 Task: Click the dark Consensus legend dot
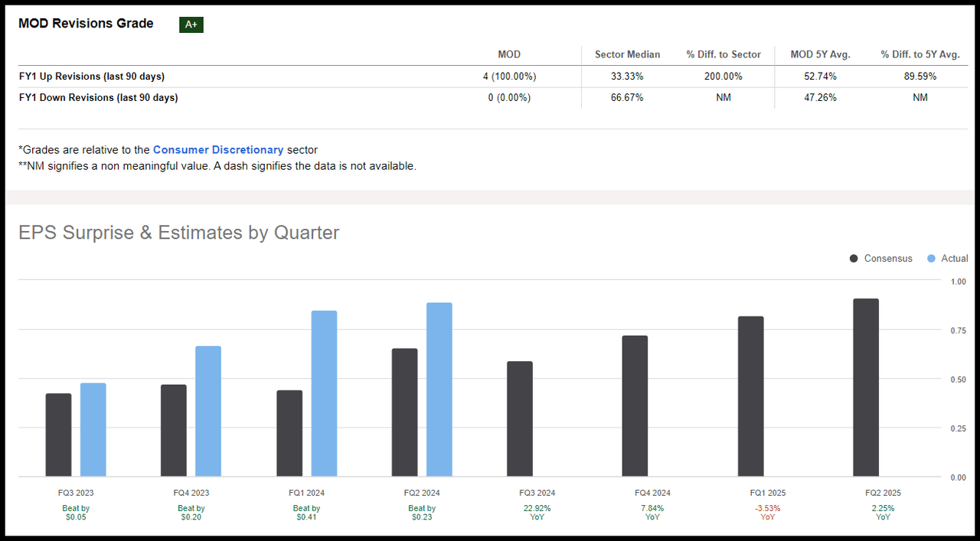(854, 259)
